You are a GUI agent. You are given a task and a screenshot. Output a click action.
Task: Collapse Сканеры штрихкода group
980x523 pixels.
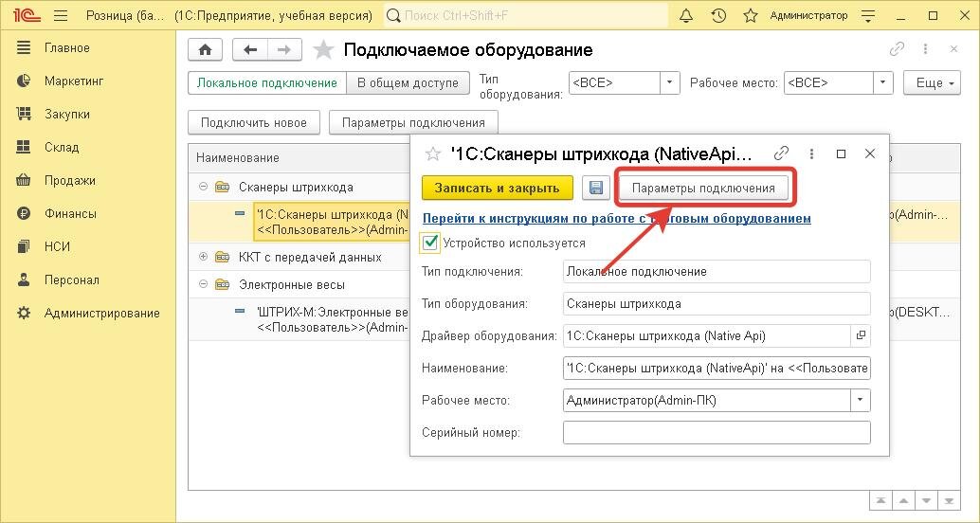point(203,187)
